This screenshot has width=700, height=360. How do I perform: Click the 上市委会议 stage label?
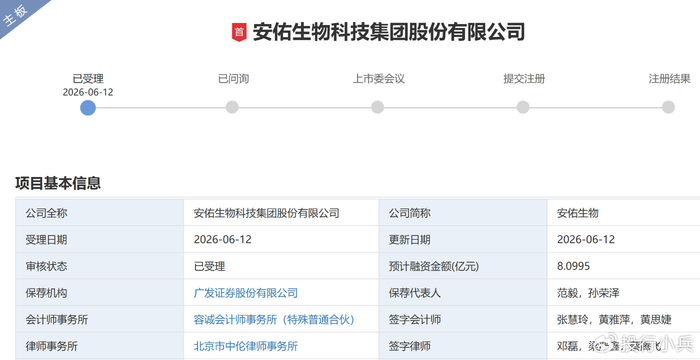379,79
